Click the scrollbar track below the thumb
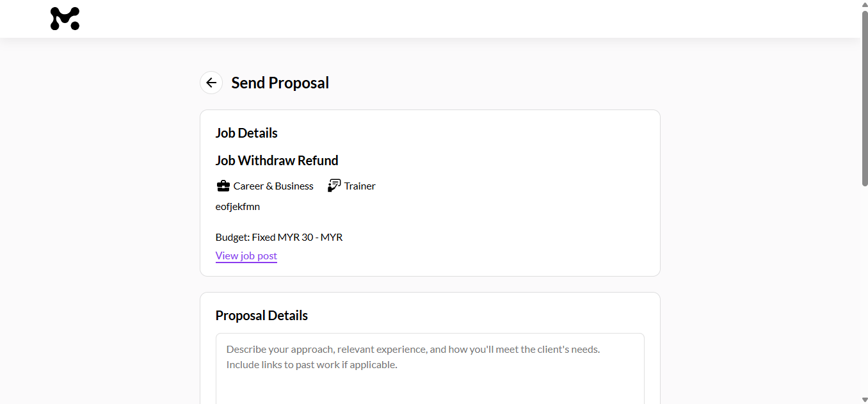The height and width of the screenshot is (404, 868). [864, 288]
